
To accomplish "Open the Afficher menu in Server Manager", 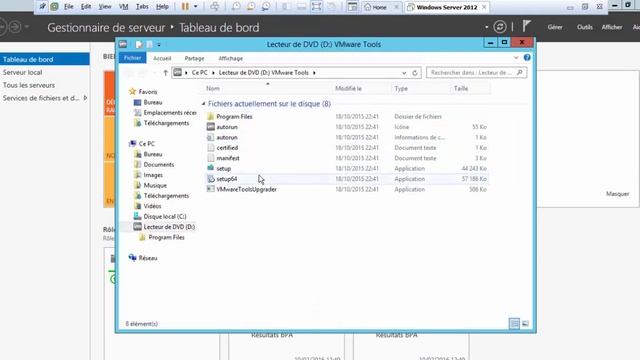I will point(612,27).
